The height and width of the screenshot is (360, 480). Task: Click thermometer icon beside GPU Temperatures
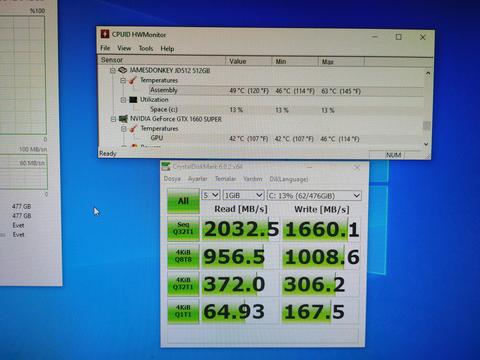click(x=133, y=128)
